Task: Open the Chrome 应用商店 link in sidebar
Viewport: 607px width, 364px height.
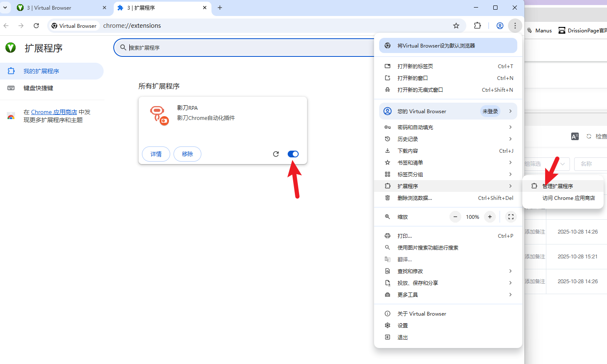Action: 54,112
